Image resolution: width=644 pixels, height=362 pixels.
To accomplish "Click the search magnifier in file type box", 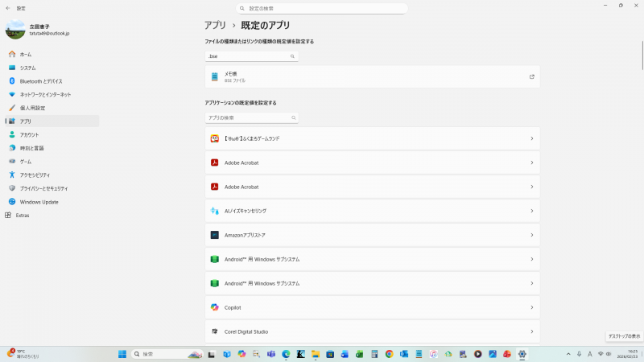I will click(292, 56).
